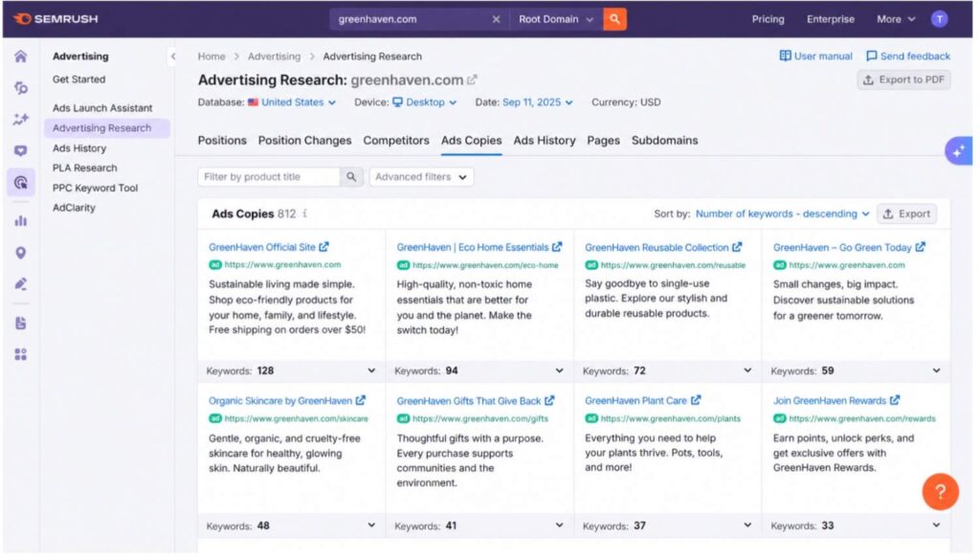This screenshot has height=560, width=980.
Task: Change the Desktop device dropdown
Action: coord(424,102)
